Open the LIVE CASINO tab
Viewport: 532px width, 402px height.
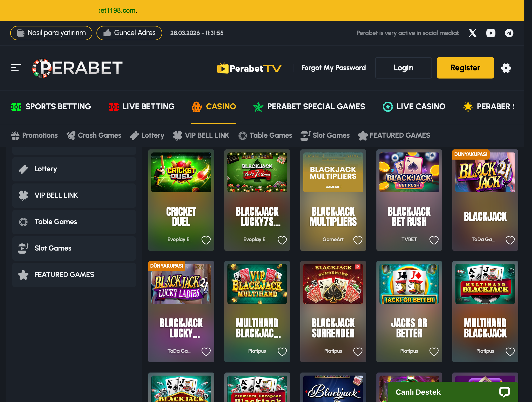pos(414,106)
